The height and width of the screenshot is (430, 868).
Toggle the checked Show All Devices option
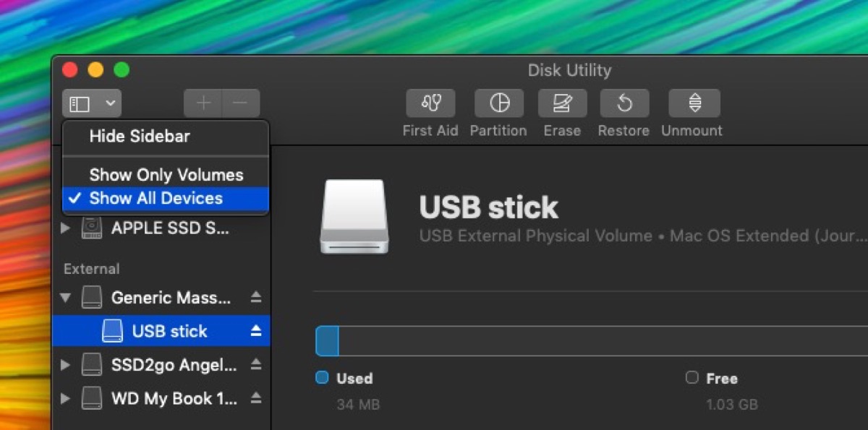pyautogui.click(x=156, y=198)
